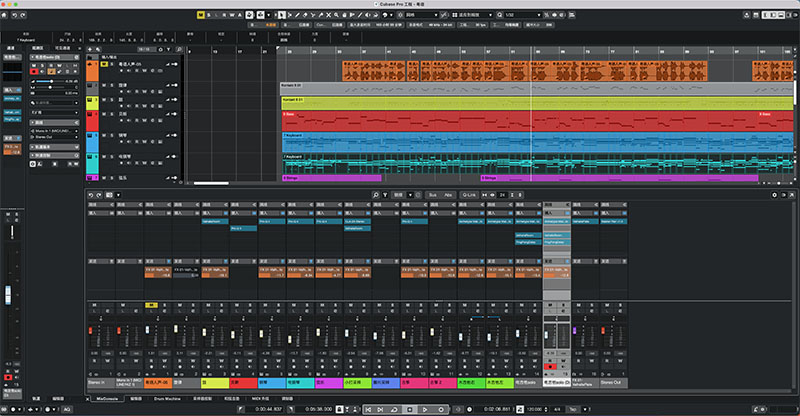Click the MixConsole undo arrow icon
Image resolution: width=800 pixels, height=416 pixels.
(x=91, y=195)
